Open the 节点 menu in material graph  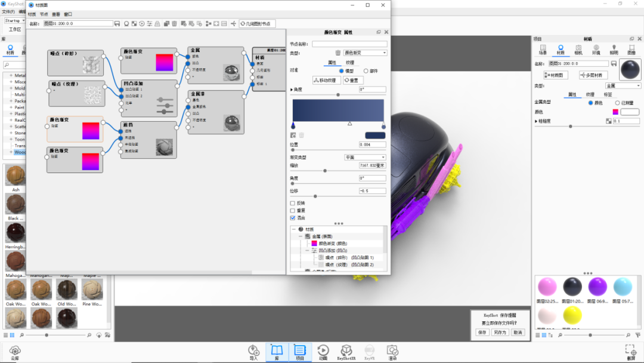click(x=44, y=14)
